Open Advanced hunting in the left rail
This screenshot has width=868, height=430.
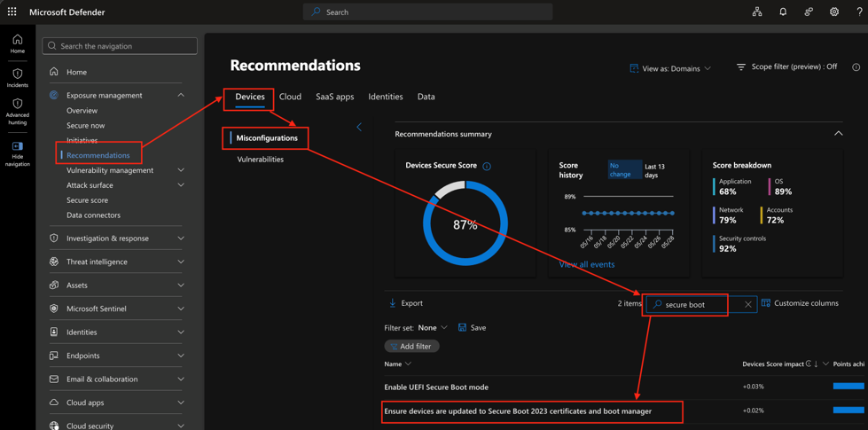coord(18,111)
